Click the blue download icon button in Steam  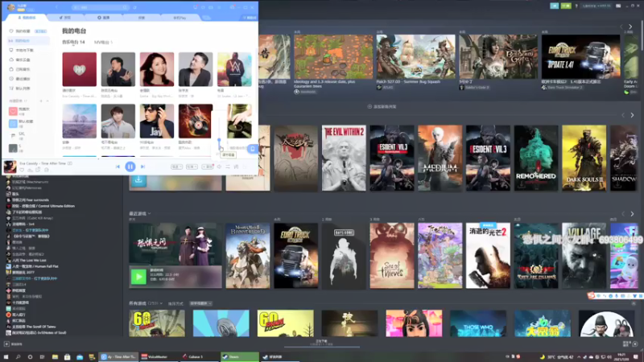coord(138,179)
